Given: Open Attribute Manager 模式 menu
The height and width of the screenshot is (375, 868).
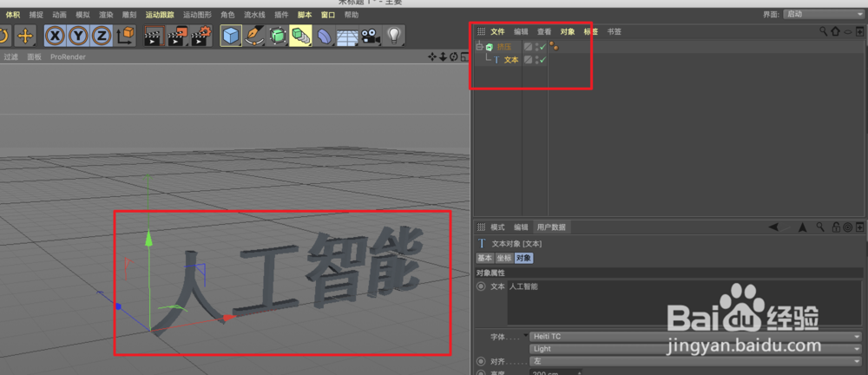Looking at the screenshot, I should pyautogui.click(x=497, y=227).
